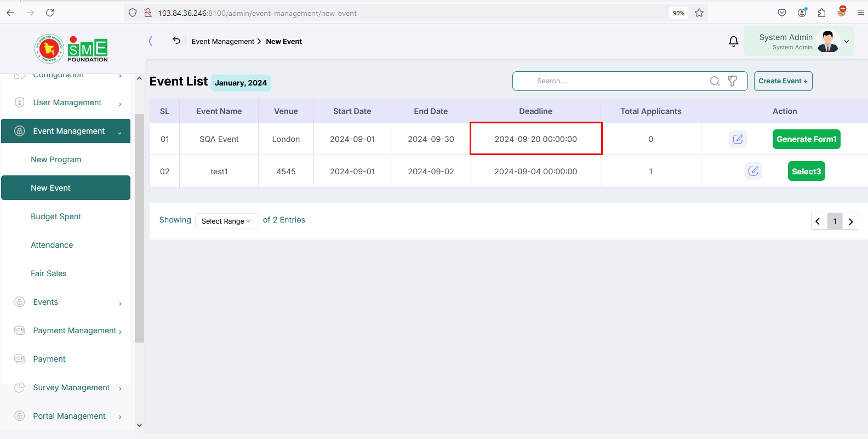Click deadline 2024-09-20 00:00:00 cell
This screenshot has height=439, width=868.
pyautogui.click(x=536, y=139)
